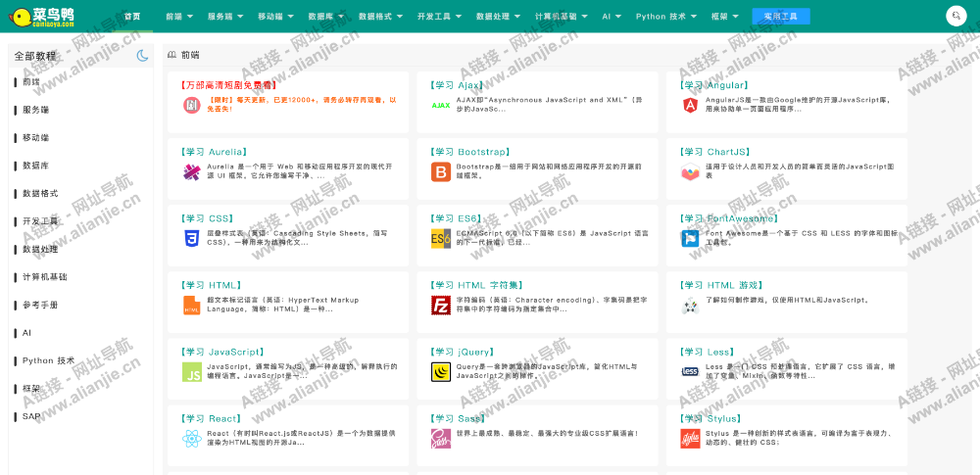Image resolution: width=980 pixels, height=475 pixels.
Task: Open the 【学习 JavaScript】 link
Action: point(221,352)
